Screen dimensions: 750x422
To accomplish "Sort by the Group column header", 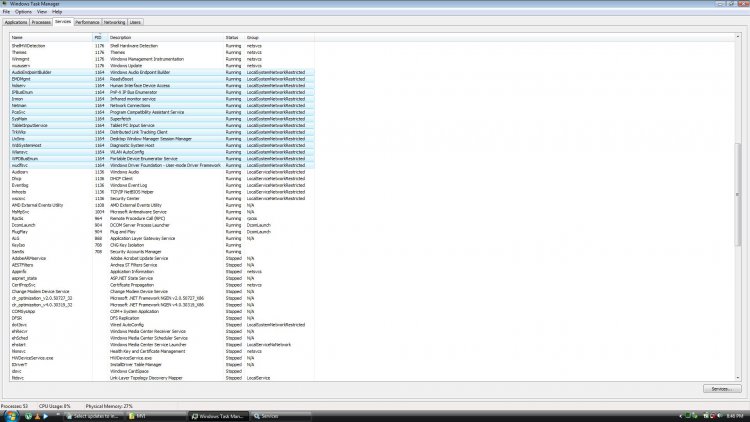I will point(279,37).
